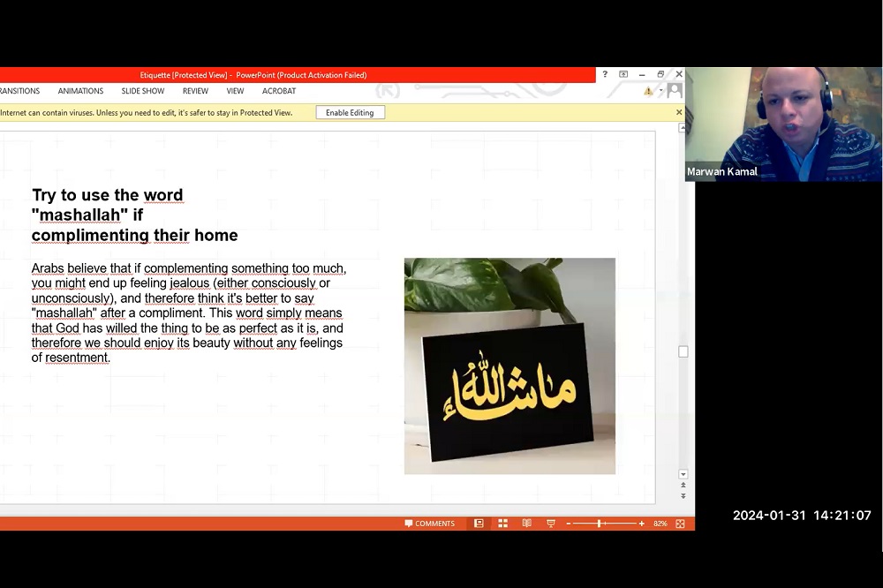Image resolution: width=883 pixels, height=588 pixels.
Task: Open PowerPoint Help question mark
Action: [605, 75]
